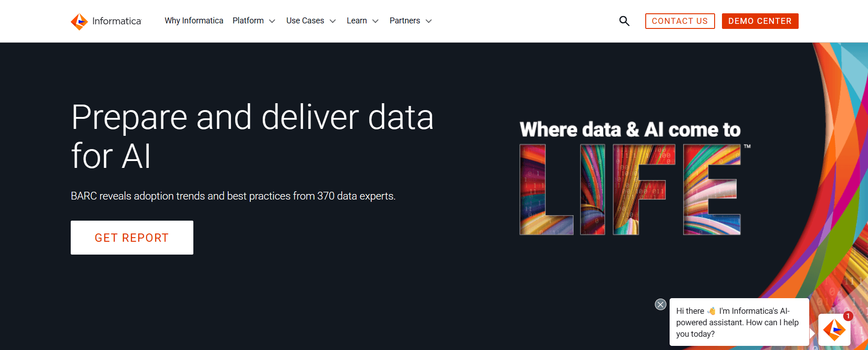Expand the Platform chevron arrow
868x350 pixels.
[x=272, y=21]
